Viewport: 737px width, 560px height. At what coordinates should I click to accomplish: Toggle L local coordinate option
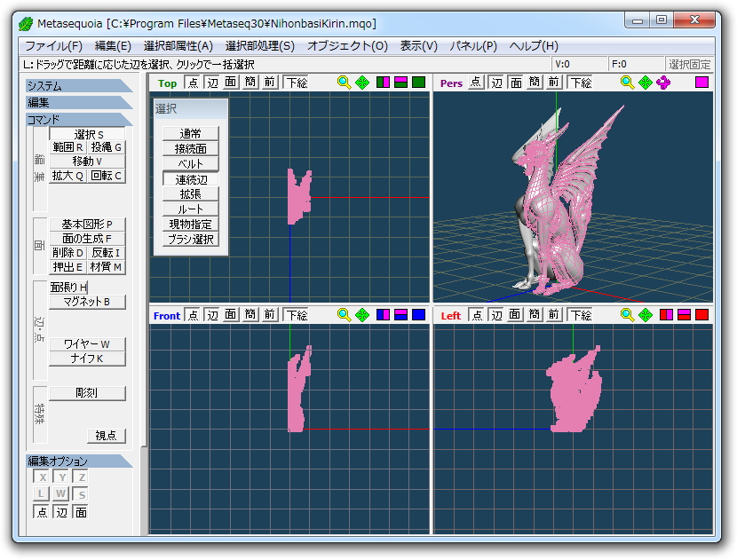[x=42, y=494]
